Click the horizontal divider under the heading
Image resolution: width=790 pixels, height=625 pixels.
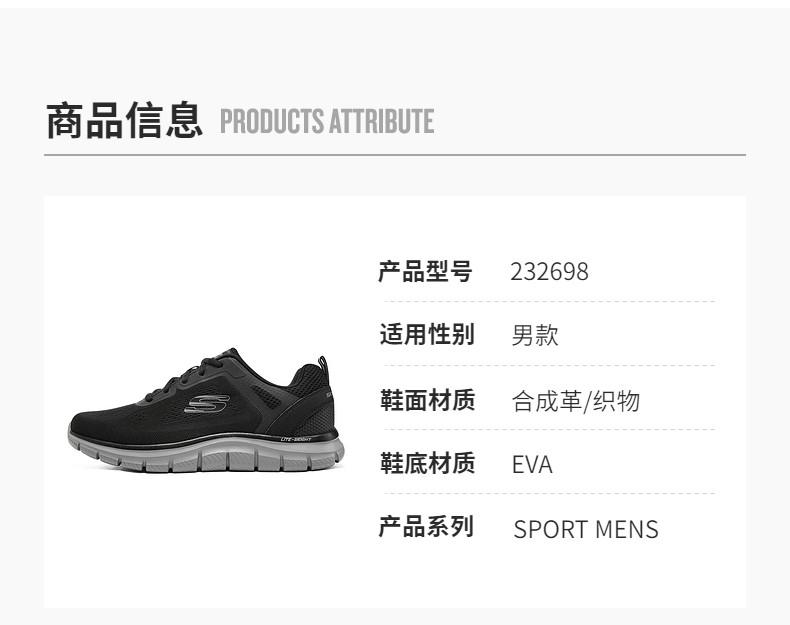pyautogui.click(x=395, y=155)
